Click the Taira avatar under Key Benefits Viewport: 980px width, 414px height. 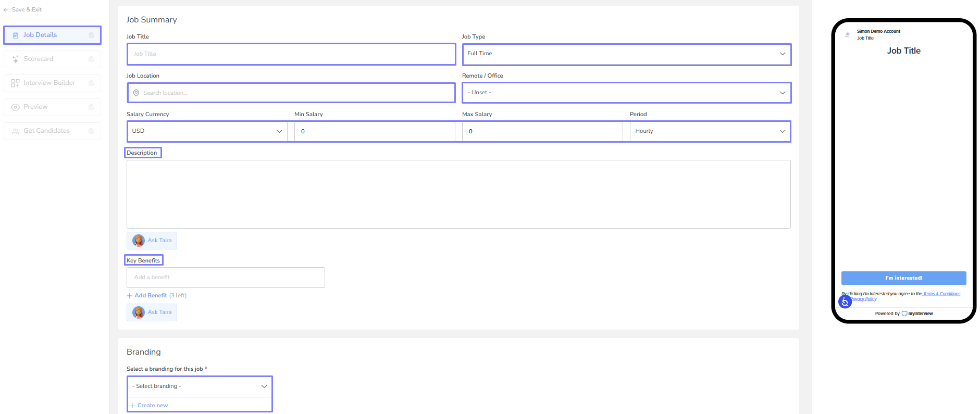click(x=139, y=312)
